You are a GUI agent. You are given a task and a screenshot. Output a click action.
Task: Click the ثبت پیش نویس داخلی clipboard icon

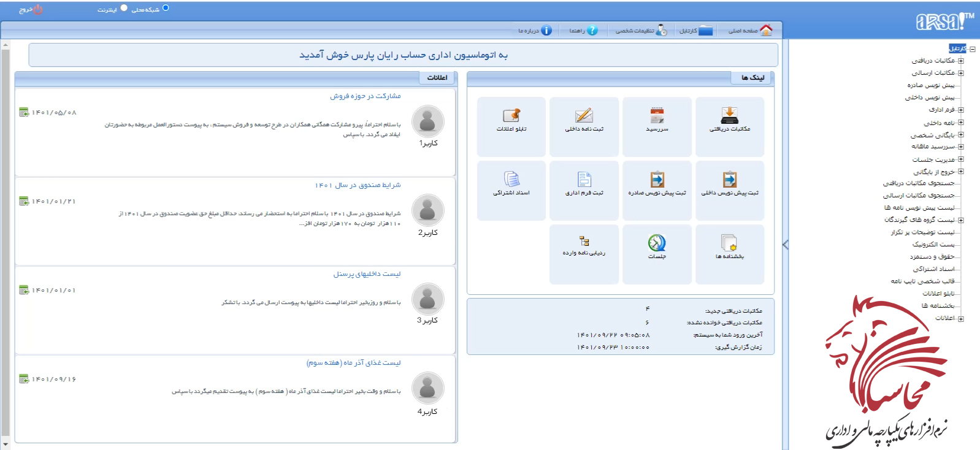click(729, 179)
